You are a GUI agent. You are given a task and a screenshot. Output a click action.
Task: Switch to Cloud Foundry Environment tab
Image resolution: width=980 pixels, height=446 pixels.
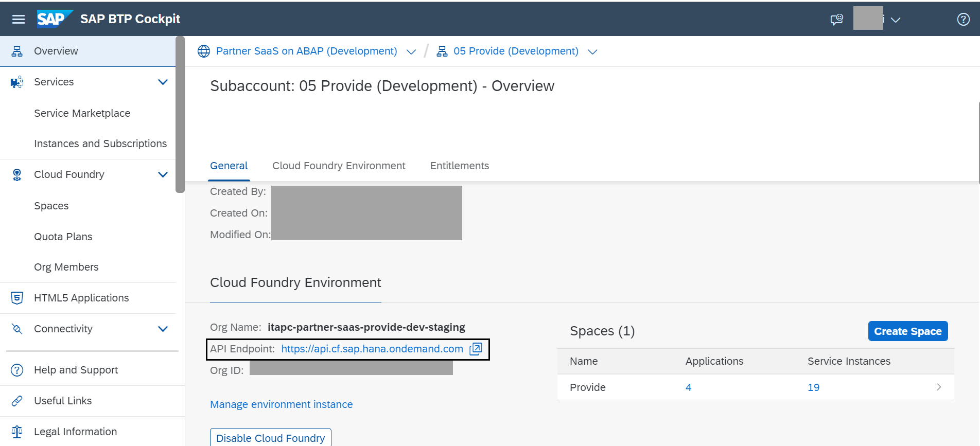339,166
